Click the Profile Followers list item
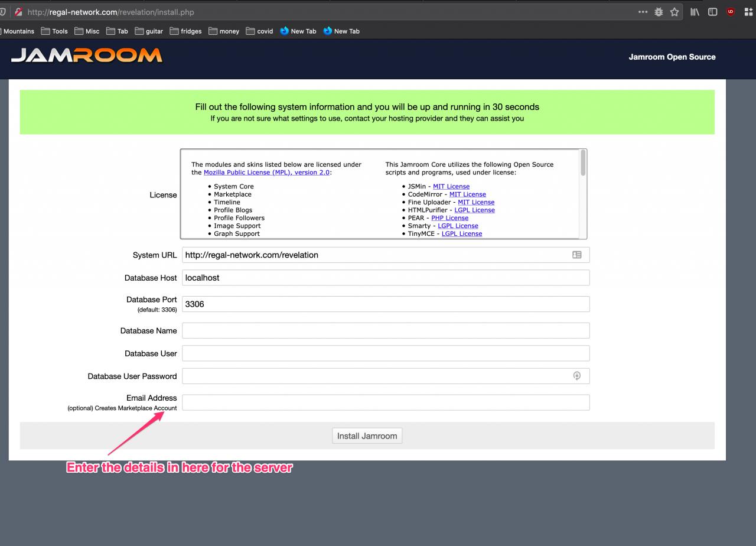The image size is (756, 546). [239, 218]
